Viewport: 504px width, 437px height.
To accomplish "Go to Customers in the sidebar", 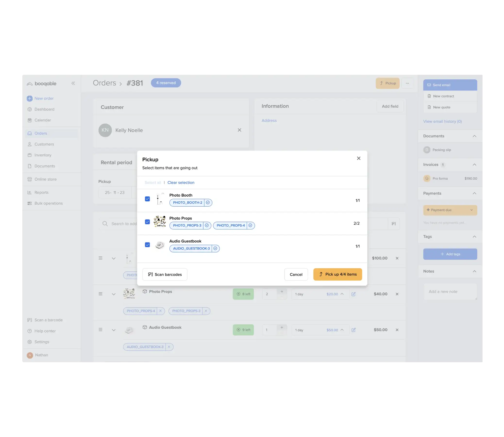I will click(44, 144).
